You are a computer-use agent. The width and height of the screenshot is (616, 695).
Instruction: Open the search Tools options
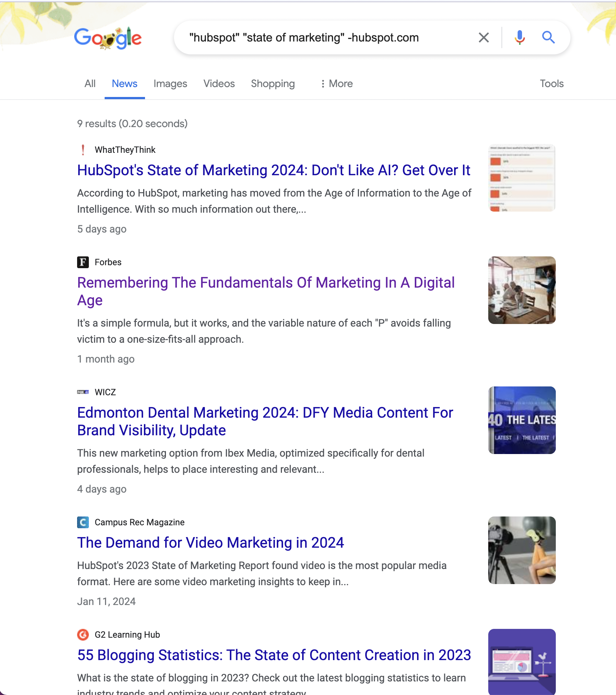551,84
